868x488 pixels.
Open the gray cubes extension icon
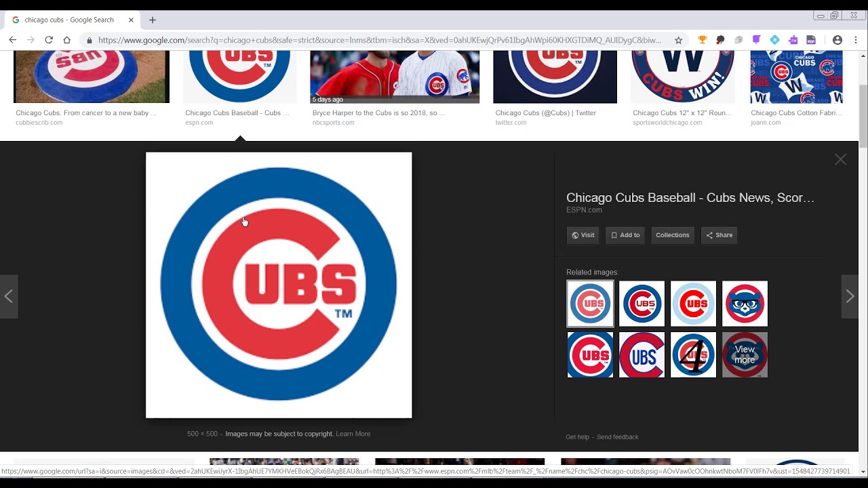pyautogui.click(x=738, y=40)
